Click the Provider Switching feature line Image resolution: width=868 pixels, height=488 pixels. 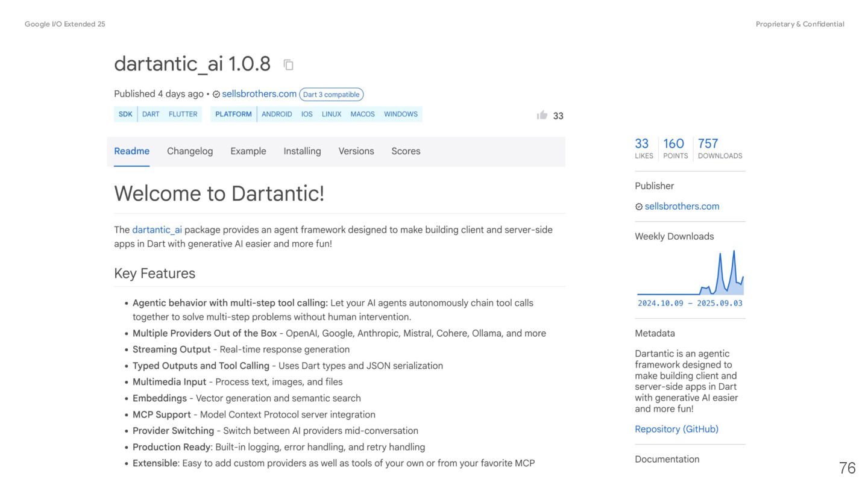tap(275, 431)
